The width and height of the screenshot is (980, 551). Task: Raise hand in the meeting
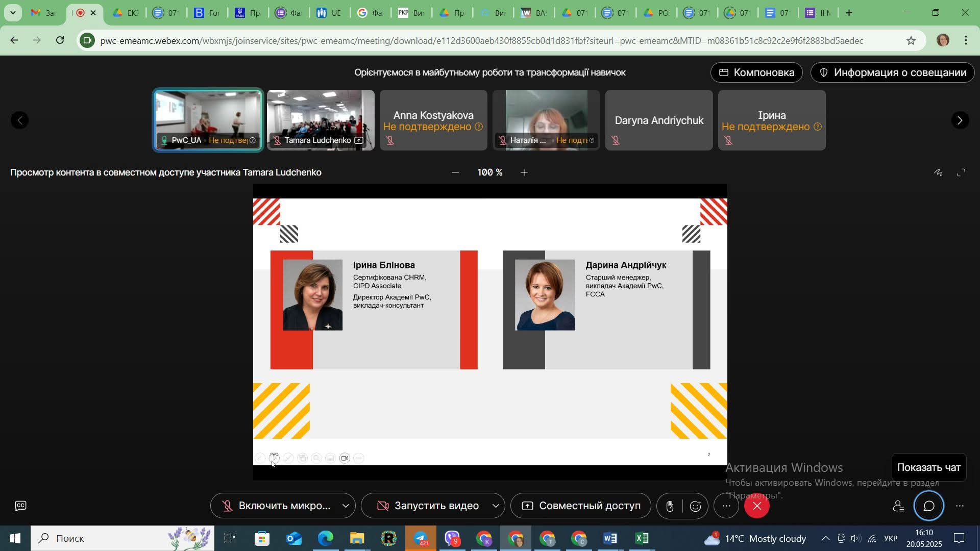pyautogui.click(x=670, y=506)
